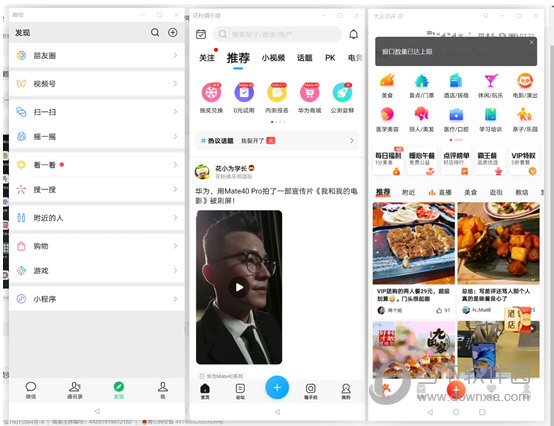Expand chevron on 朋友圈 row
Image resolution: width=554 pixels, height=426 pixels.
[x=175, y=55]
